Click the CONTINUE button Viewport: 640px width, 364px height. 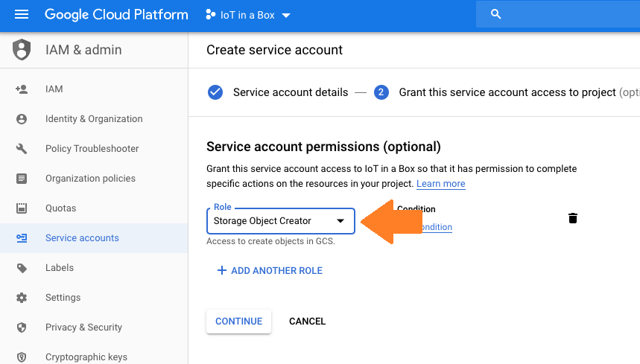tap(238, 322)
